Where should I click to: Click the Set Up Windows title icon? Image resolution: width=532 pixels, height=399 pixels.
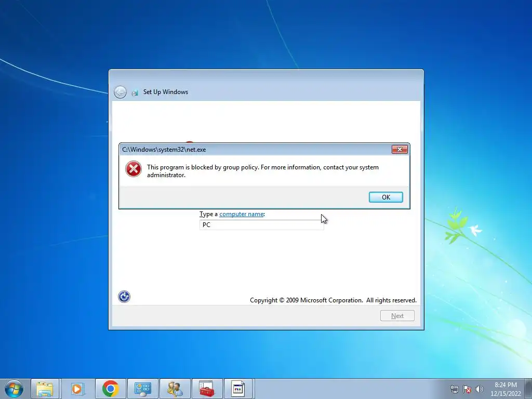point(135,92)
